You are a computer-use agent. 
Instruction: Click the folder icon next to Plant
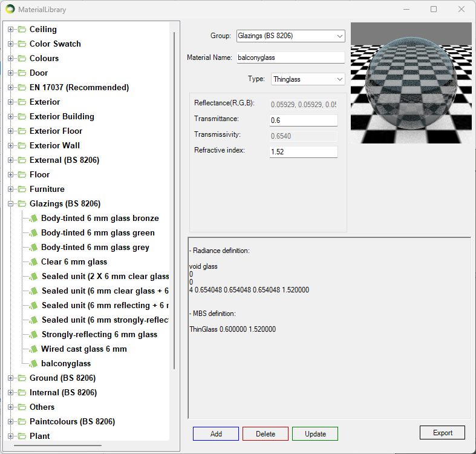22,436
